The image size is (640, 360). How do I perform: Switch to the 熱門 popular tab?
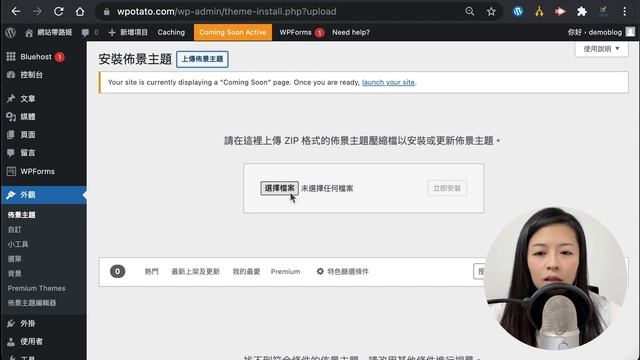tap(151, 271)
